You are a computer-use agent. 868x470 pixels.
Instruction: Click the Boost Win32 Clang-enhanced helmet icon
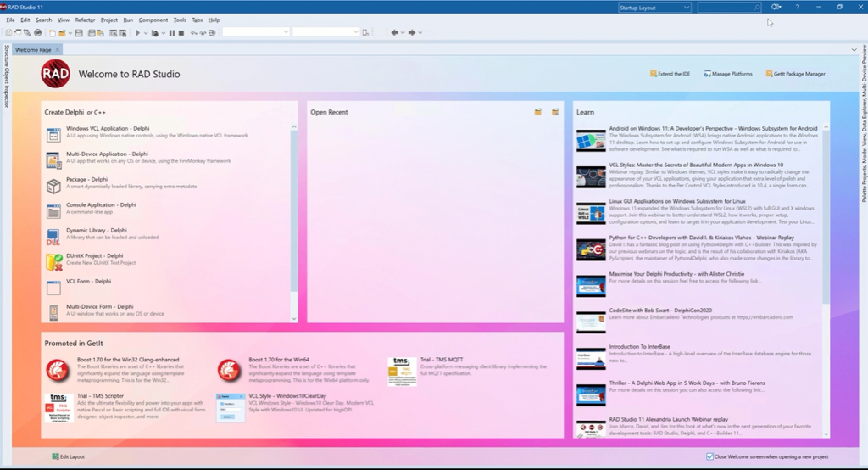click(58, 370)
